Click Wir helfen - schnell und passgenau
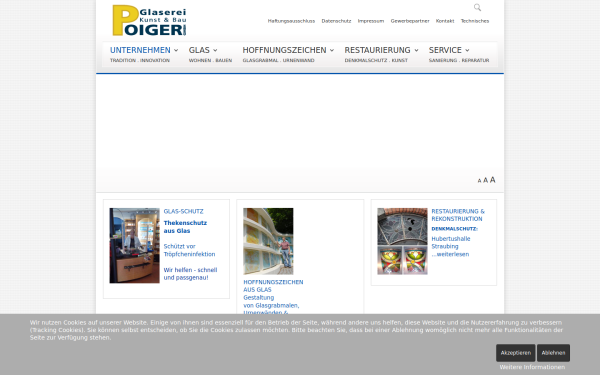The height and width of the screenshot is (375, 600). point(190,274)
